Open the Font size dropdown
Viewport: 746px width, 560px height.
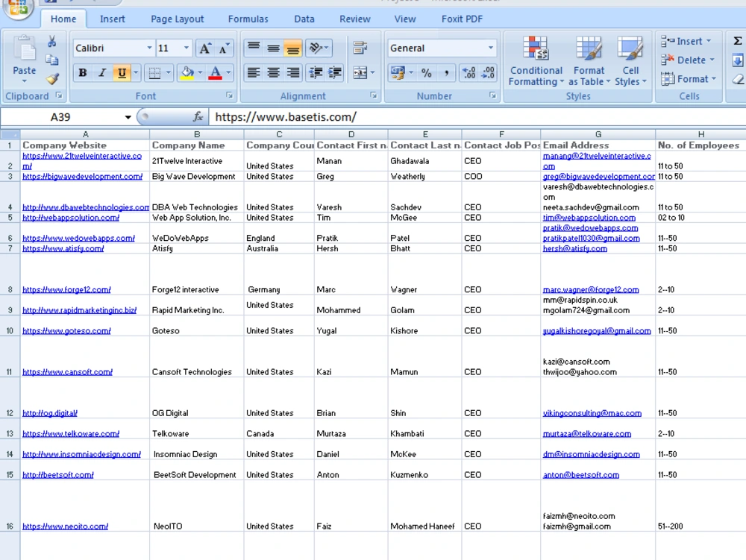[186, 48]
